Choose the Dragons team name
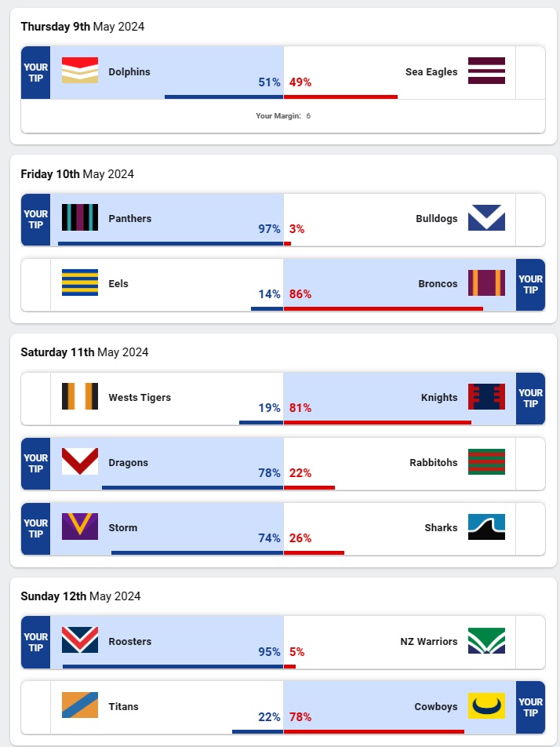The image size is (560, 747). [x=129, y=463]
